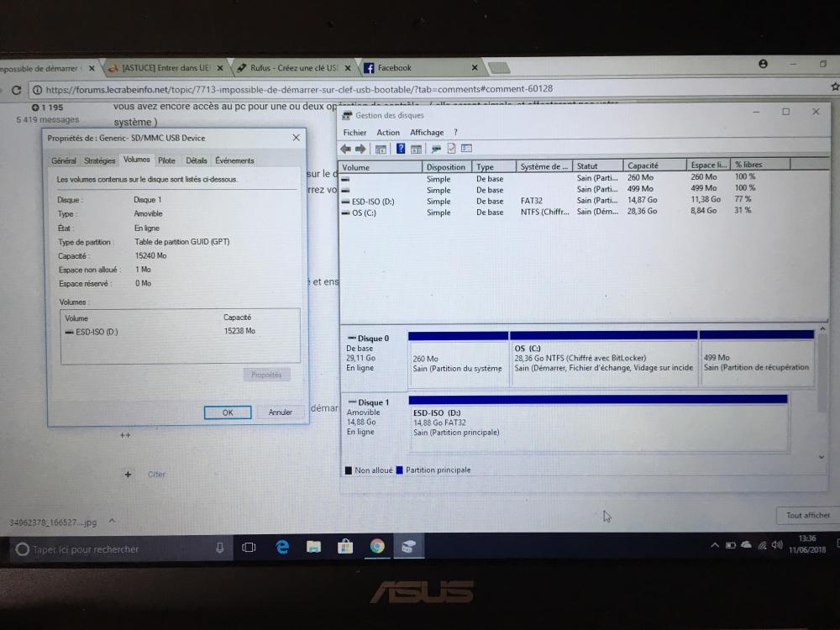Image resolution: width=840 pixels, height=630 pixels.
Task: Click the Gestion des disques title icon
Action: 347,116
